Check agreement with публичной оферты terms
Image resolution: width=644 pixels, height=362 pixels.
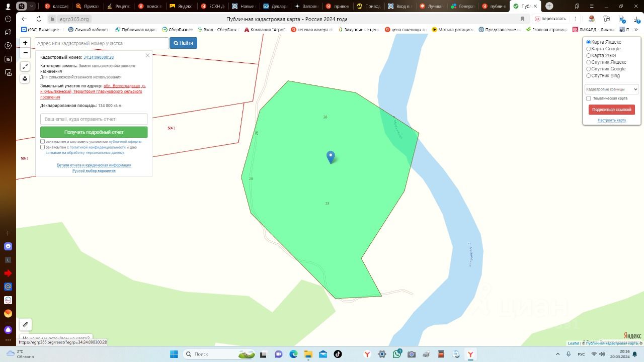click(x=43, y=142)
